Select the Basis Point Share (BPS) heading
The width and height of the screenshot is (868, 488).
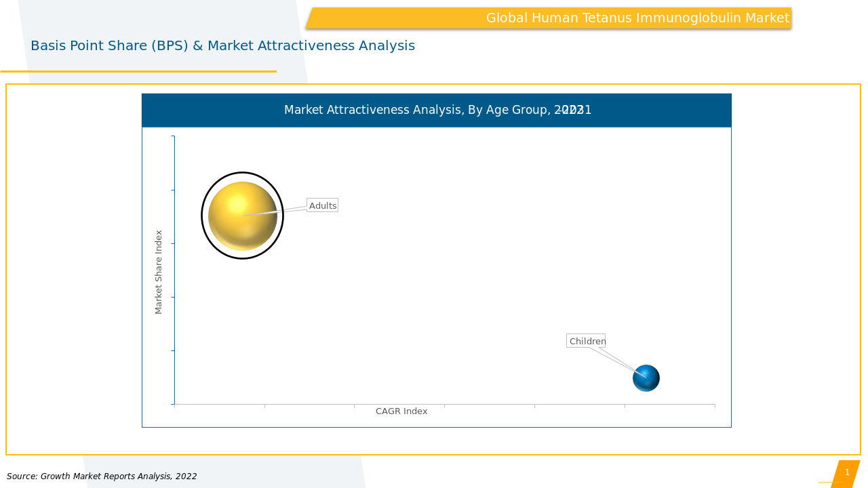(x=222, y=46)
